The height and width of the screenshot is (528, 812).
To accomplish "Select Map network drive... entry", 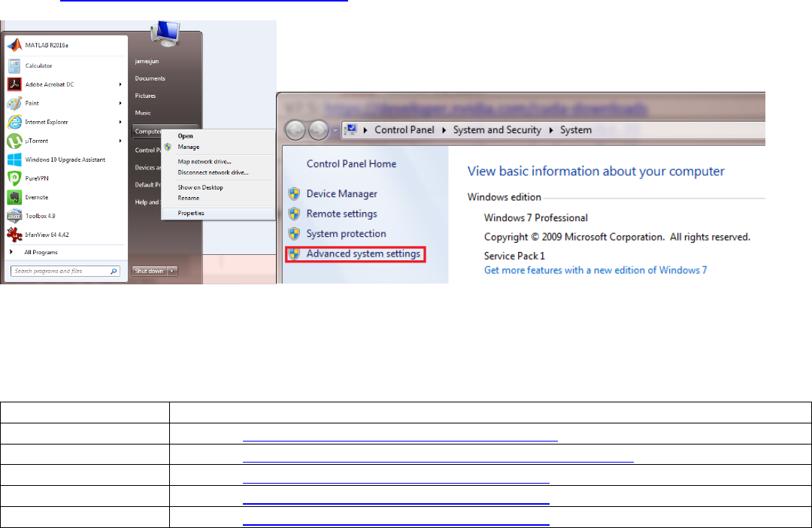I will [x=205, y=162].
